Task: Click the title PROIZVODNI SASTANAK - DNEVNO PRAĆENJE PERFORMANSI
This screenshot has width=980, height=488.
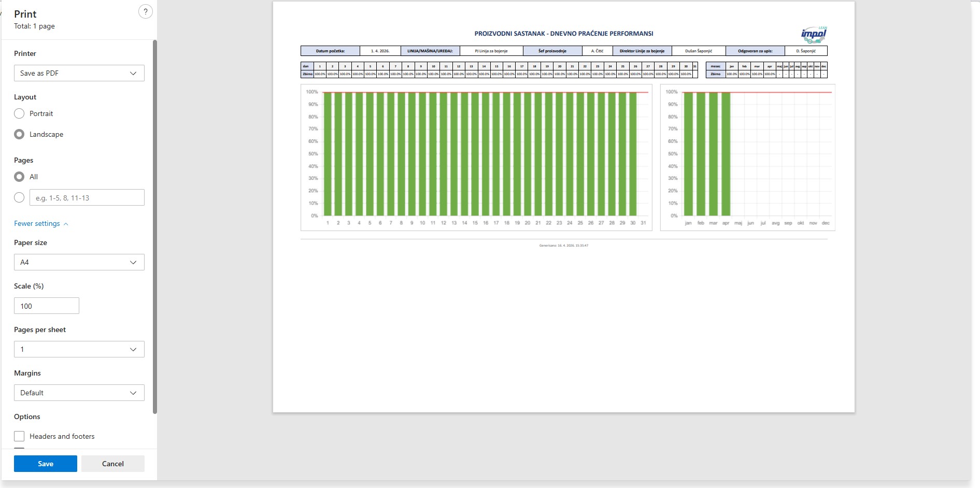Action: [564, 34]
